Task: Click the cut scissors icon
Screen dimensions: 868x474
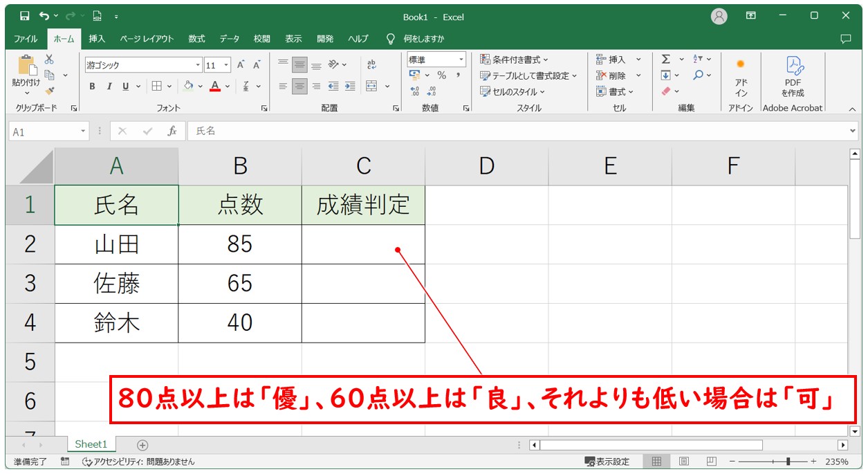Action: click(49, 60)
